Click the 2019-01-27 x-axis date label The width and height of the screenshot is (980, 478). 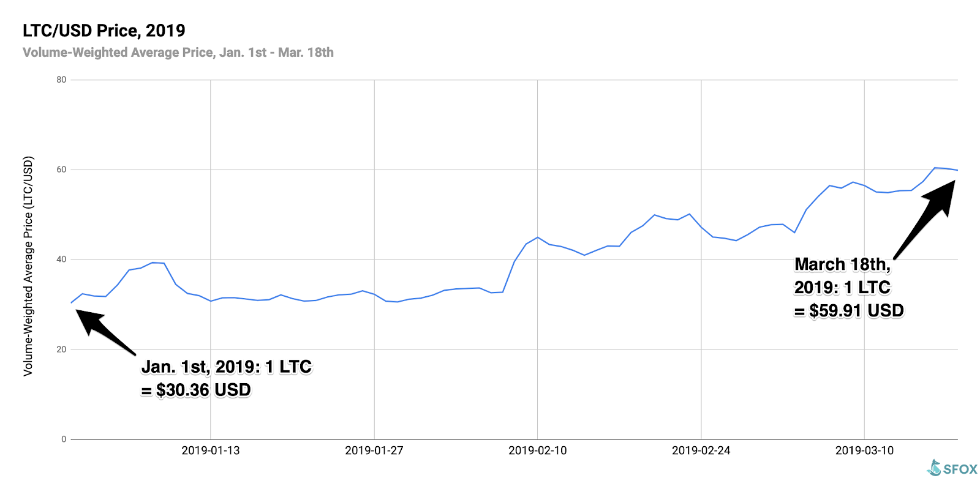[374, 450]
